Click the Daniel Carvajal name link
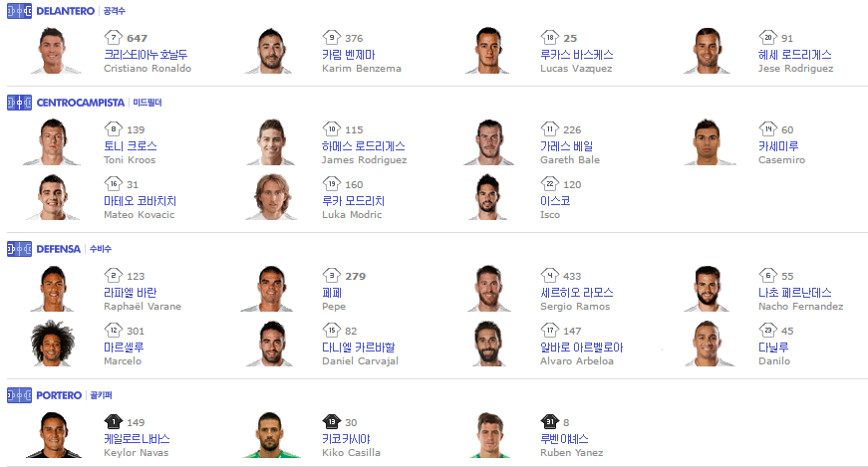The height and width of the screenshot is (467, 868). pos(359,348)
